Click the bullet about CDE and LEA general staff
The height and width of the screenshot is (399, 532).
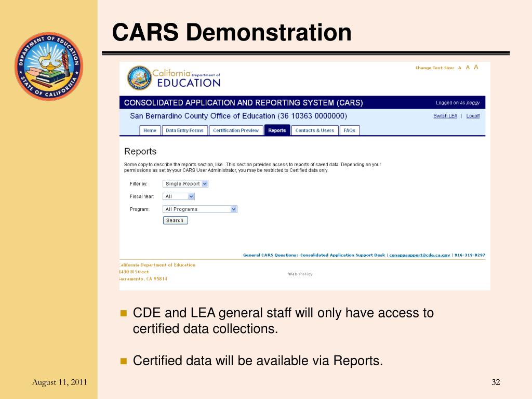point(283,321)
